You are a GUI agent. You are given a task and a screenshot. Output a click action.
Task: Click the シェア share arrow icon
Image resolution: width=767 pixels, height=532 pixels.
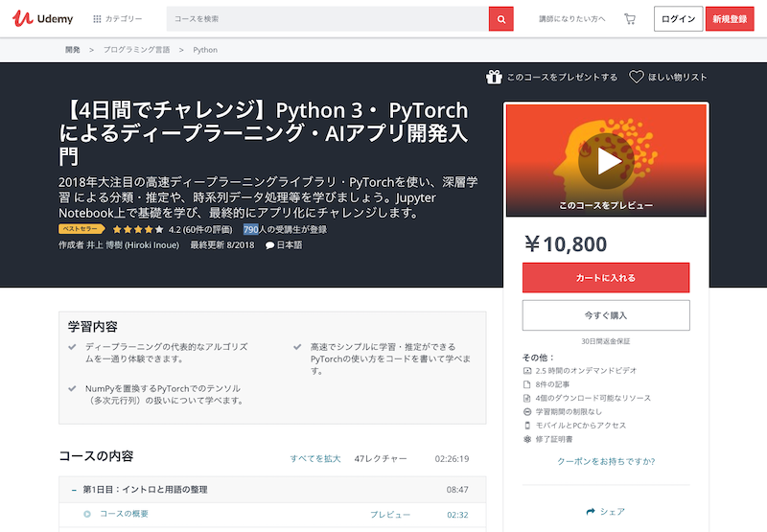591,512
